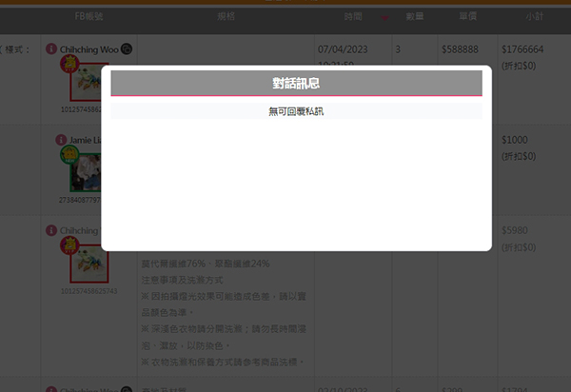Click the red badge on first-row profile photo
571x392 pixels.
click(x=69, y=64)
